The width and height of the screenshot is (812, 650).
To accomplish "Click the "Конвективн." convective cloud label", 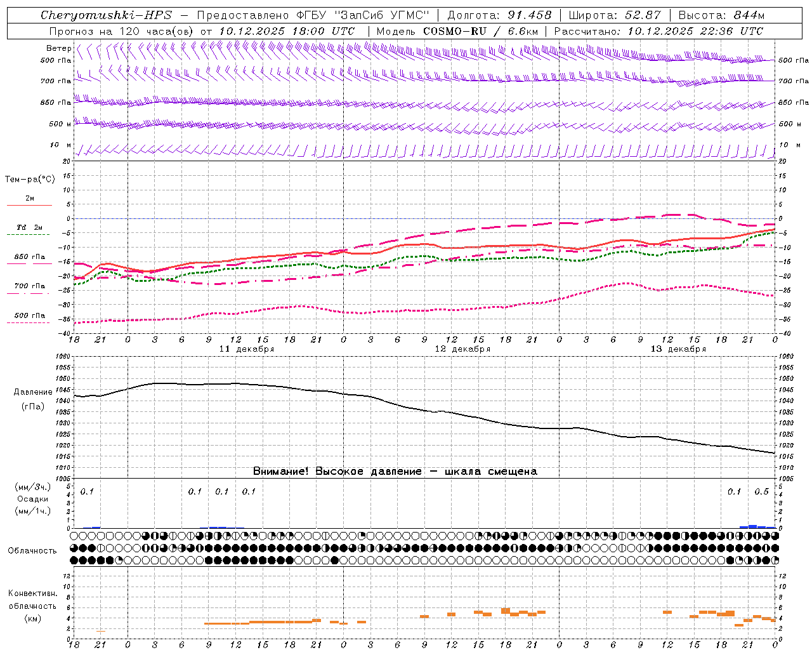I will [33, 594].
